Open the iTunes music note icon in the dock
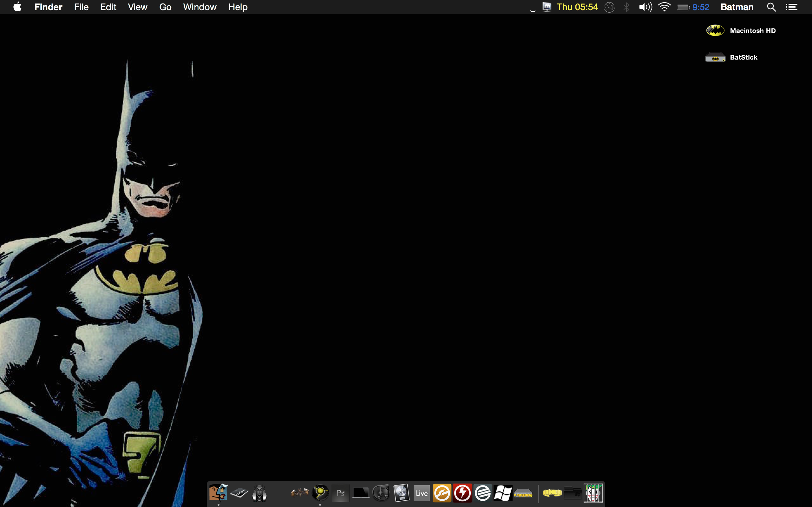 click(381, 493)
